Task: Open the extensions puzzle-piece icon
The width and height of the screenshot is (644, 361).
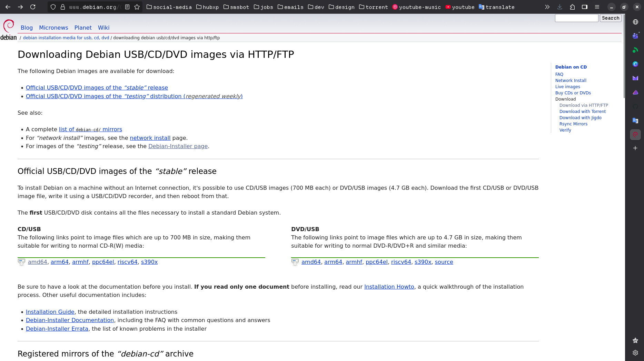Action: [572, 7]
